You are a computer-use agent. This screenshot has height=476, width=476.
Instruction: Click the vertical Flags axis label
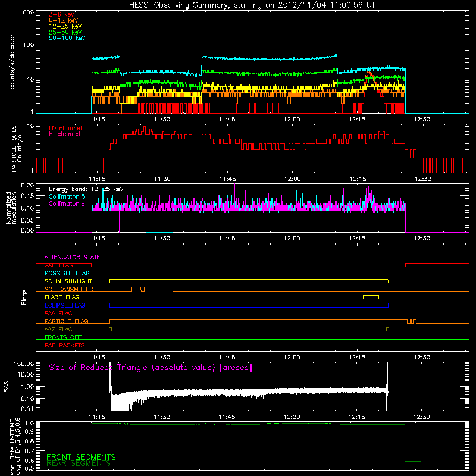click(x=24, y=297)
